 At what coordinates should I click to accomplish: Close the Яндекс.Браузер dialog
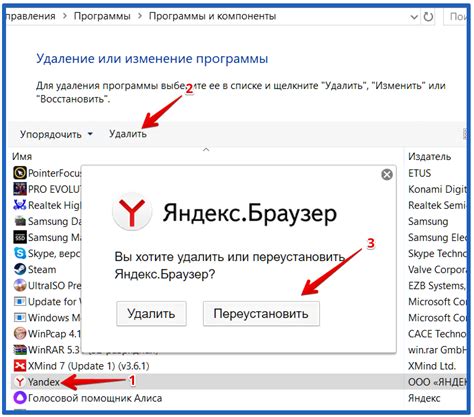(x=387, y=174)
